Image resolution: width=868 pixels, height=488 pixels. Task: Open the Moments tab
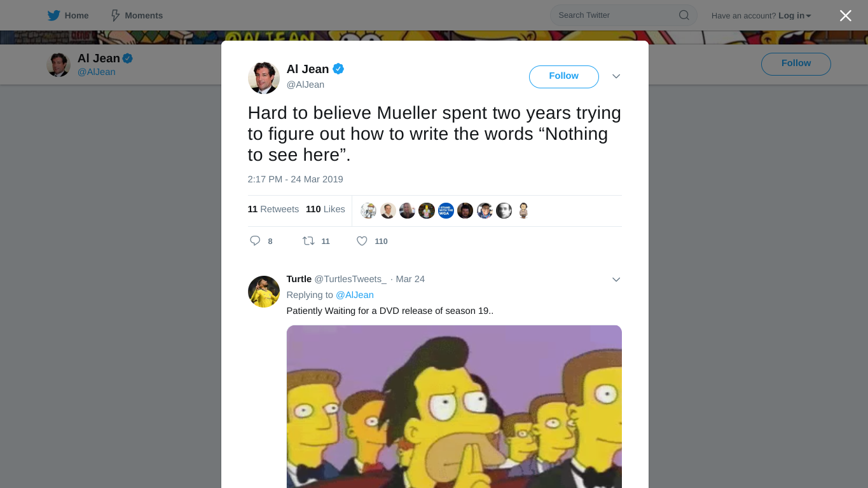[x=137, y=15]
